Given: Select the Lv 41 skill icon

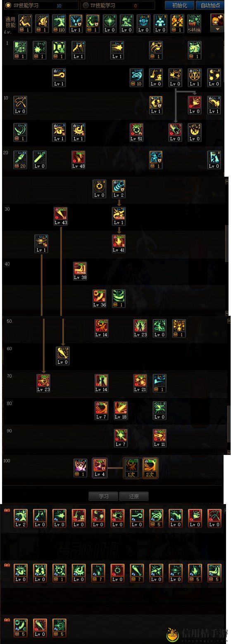Looking at the screenshot, I should click(x=119, y=244).
